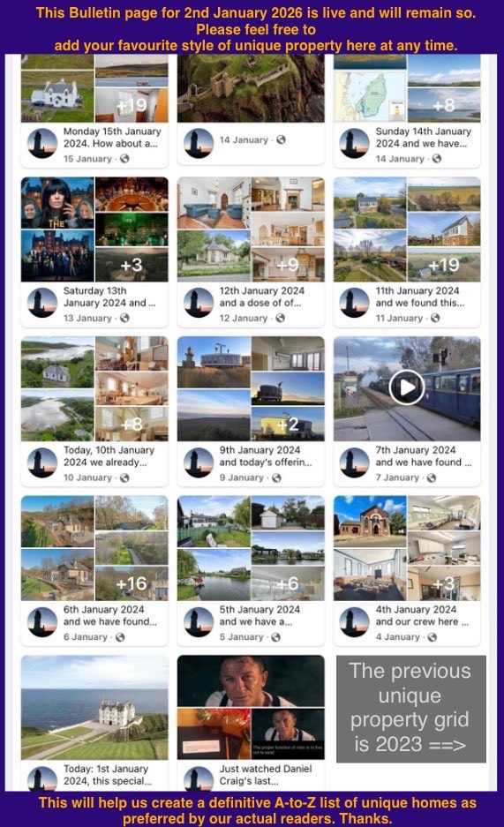Open the red brick chapel photo
This screenshot has height=827, width=504.
point(370,521)
